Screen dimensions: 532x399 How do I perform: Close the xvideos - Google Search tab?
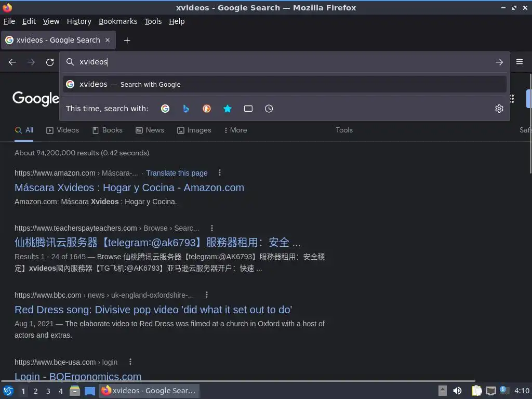[x=108, y=40]
